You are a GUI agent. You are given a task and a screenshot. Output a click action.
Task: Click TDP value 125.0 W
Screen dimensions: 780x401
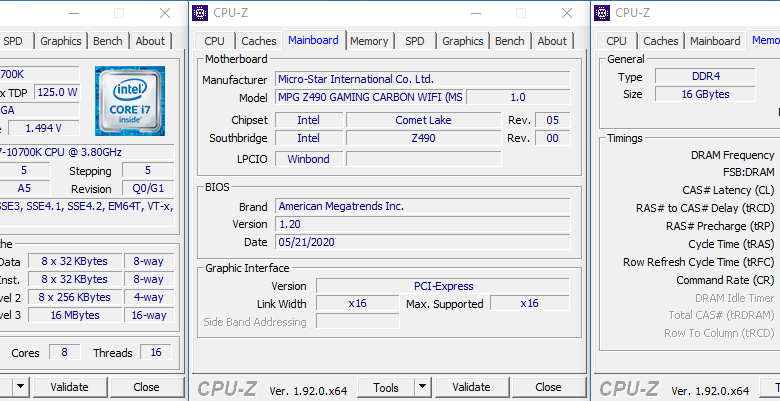[57, 92]
